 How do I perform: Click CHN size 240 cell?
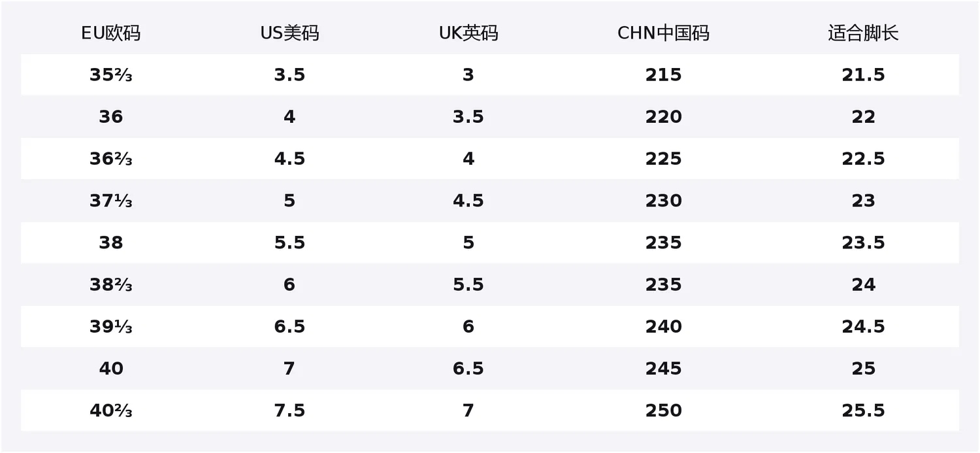click(x=663, y=327)
